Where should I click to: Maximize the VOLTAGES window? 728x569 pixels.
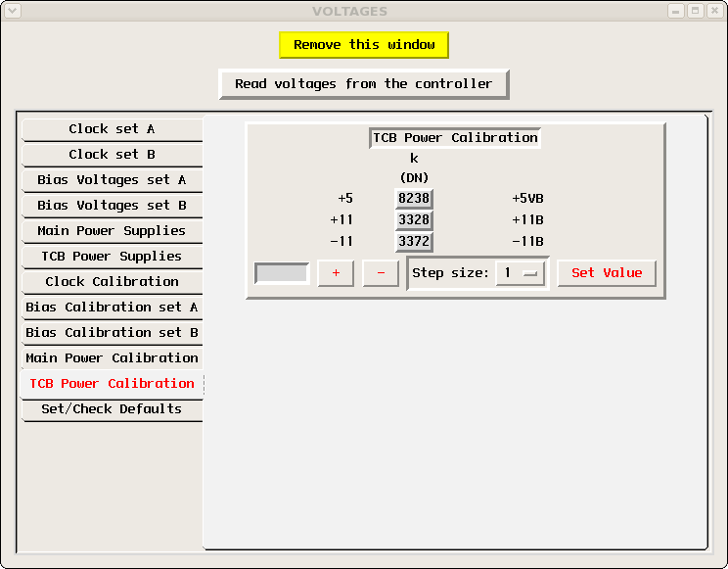[696, 11]
